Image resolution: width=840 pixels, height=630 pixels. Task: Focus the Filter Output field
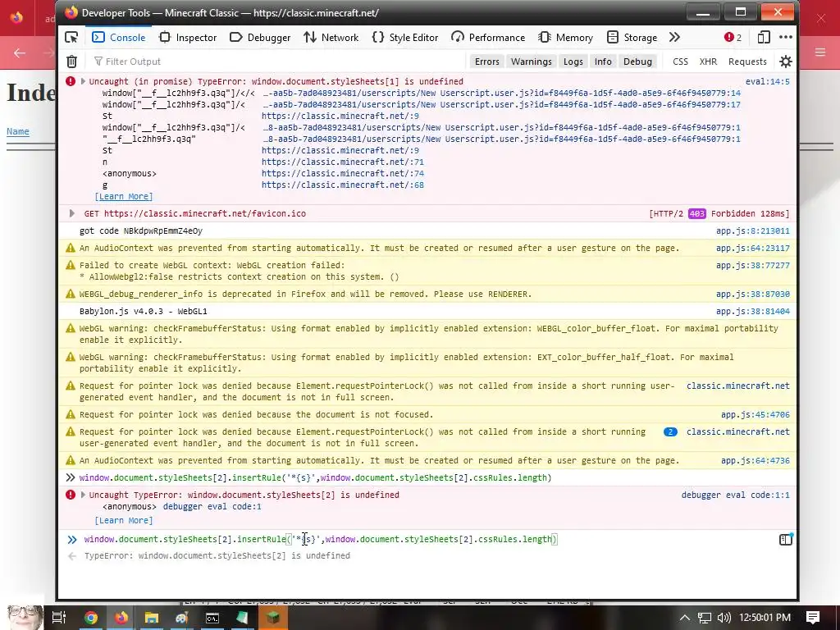pos(279,62)
